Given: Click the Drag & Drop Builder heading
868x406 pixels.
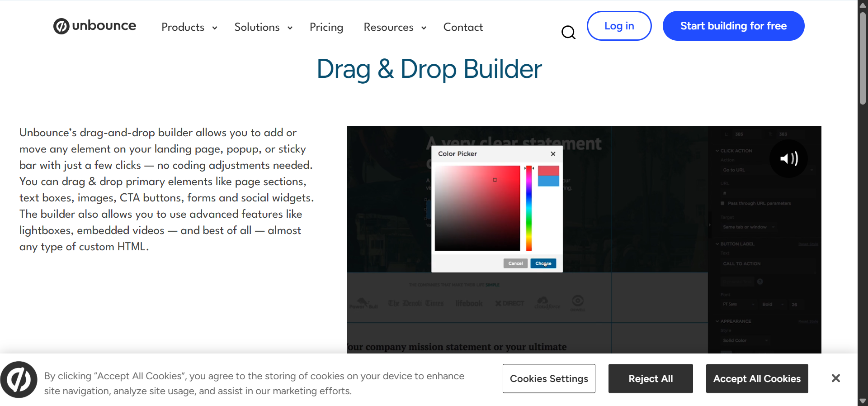Looking at the screenshot, I should point(429,69).
